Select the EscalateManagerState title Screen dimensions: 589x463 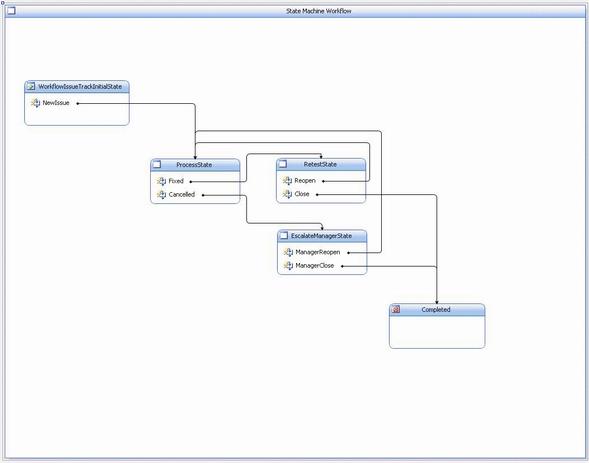[322, 236]
